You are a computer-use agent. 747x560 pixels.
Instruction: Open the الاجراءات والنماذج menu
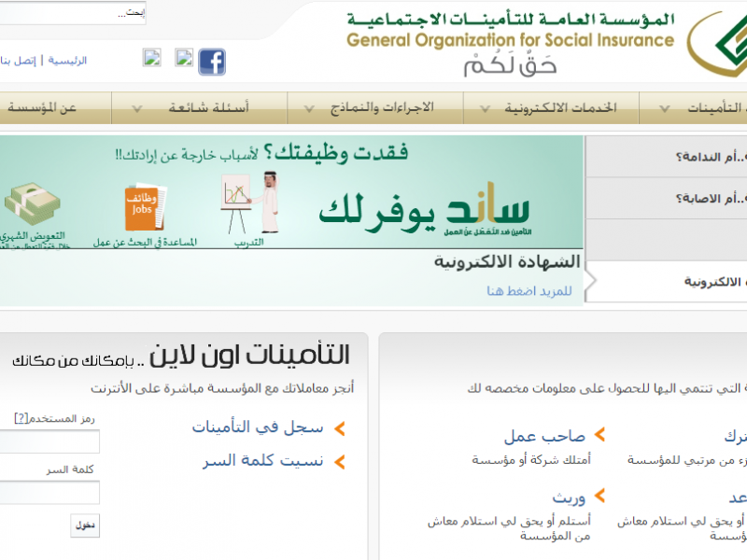(375, 108)
